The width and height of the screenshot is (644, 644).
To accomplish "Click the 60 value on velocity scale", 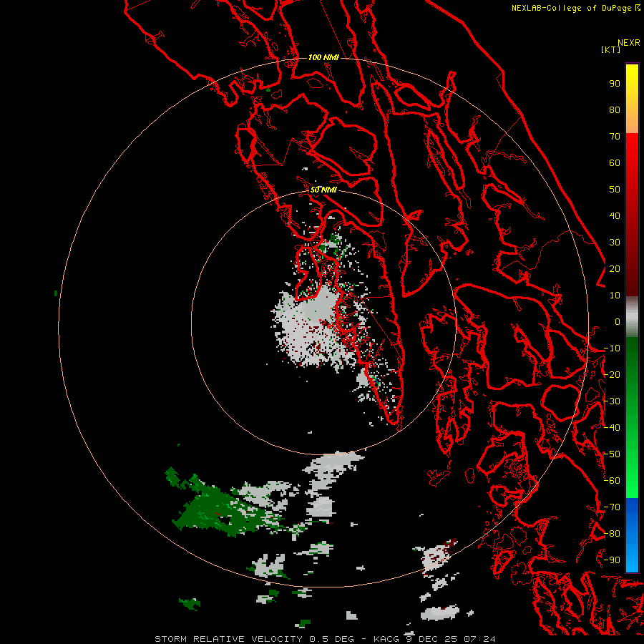I will click(615, 162).
